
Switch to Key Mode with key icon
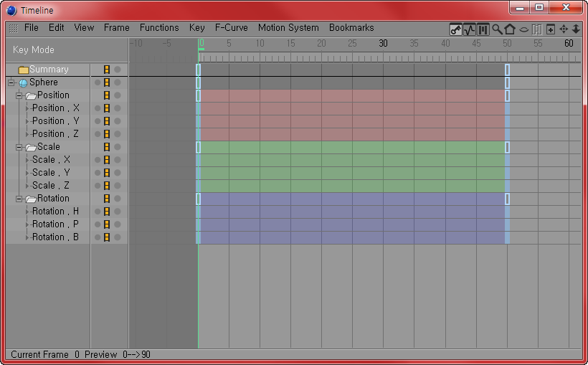(x=455, y=29)
